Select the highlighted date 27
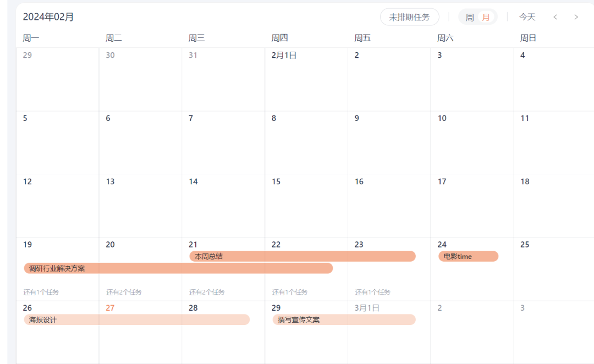Viewport: 594px width, 364px height. click(x=110, y=308)
